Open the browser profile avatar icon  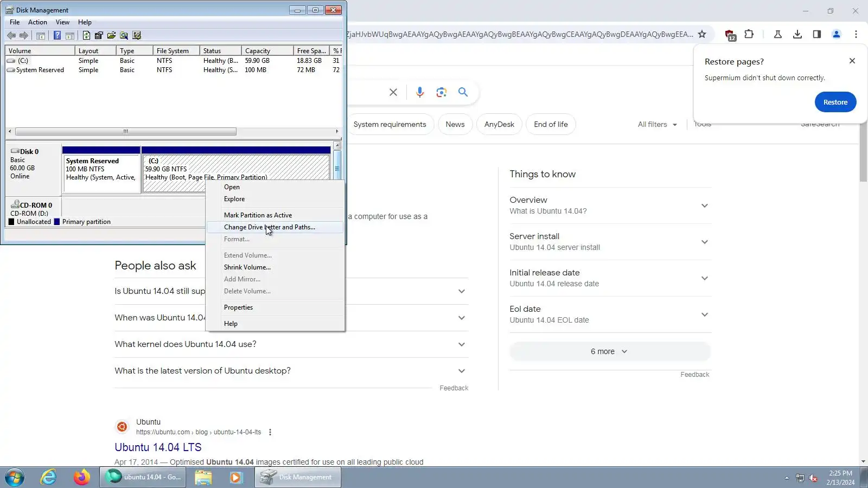(836, 34)
